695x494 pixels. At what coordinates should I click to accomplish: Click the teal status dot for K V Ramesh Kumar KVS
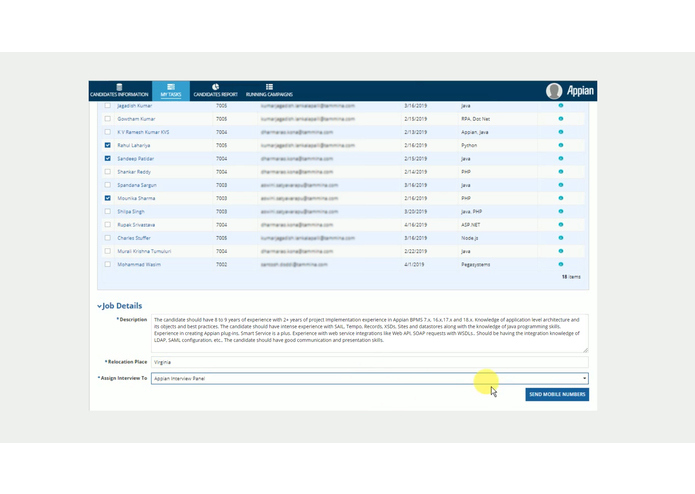tap(561, 132)
